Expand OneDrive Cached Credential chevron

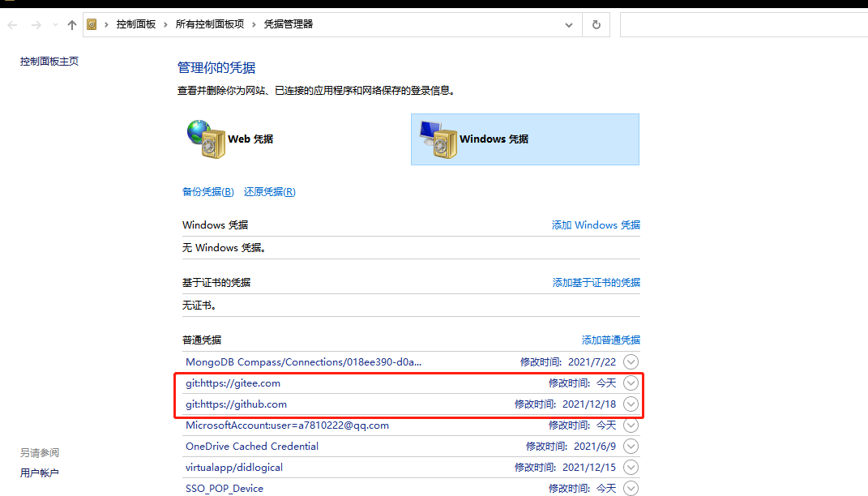pos(631,447)
